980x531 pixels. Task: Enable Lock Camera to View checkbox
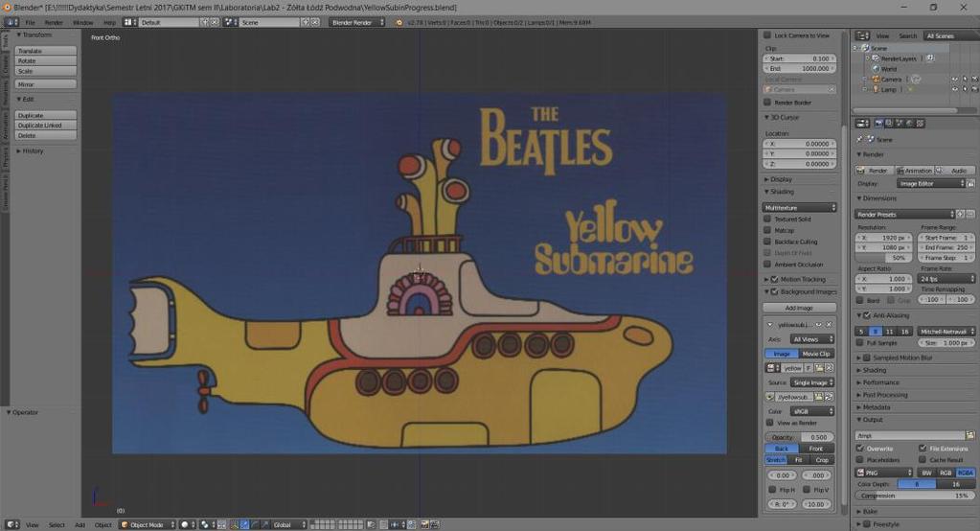click(x=767, y=35)
